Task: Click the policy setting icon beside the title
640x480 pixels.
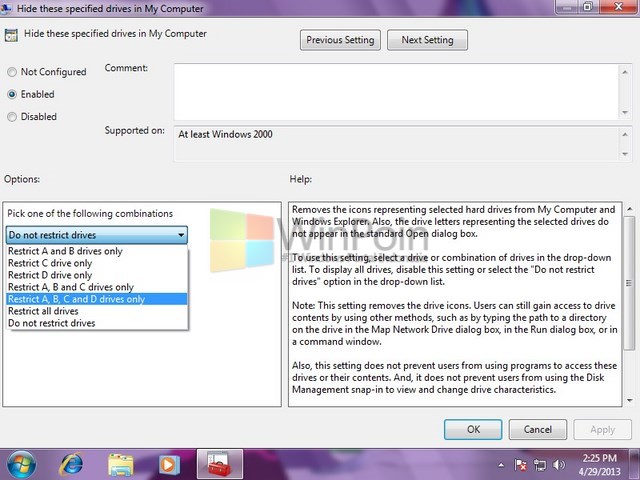Action: (x=11, y=36)
